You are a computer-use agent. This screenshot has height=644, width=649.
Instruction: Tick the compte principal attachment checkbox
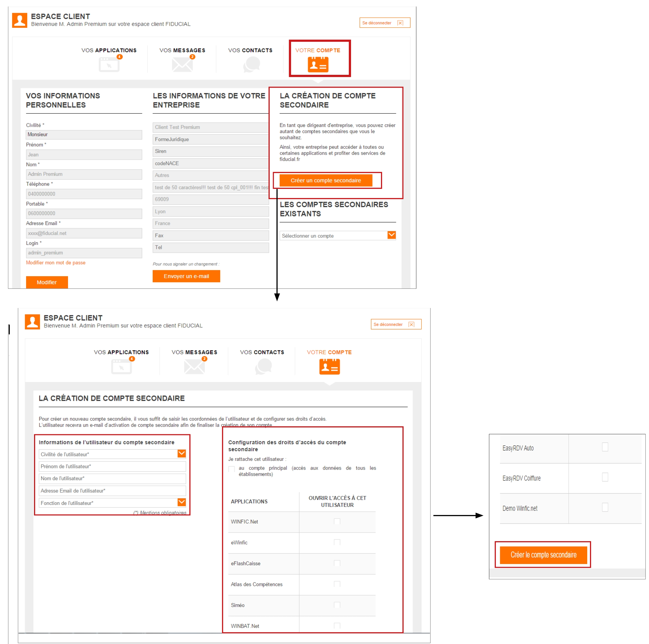[x=232, y=469]
